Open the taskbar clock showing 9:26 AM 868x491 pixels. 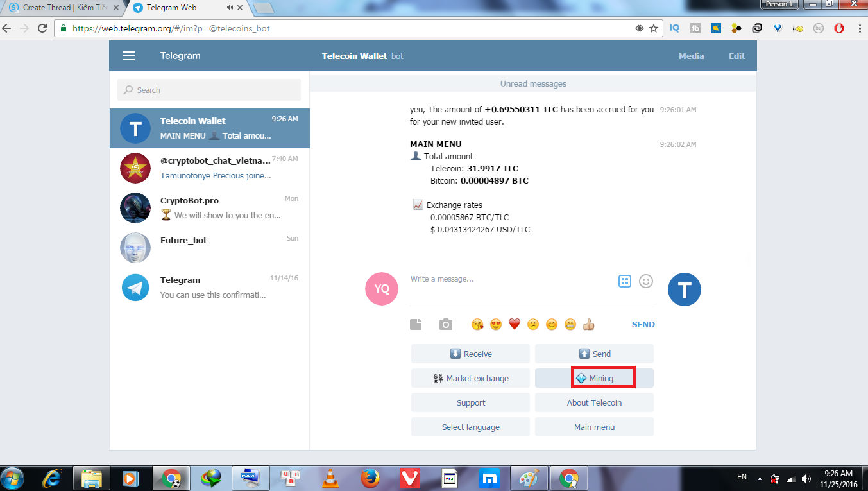[x=838, y=478]
